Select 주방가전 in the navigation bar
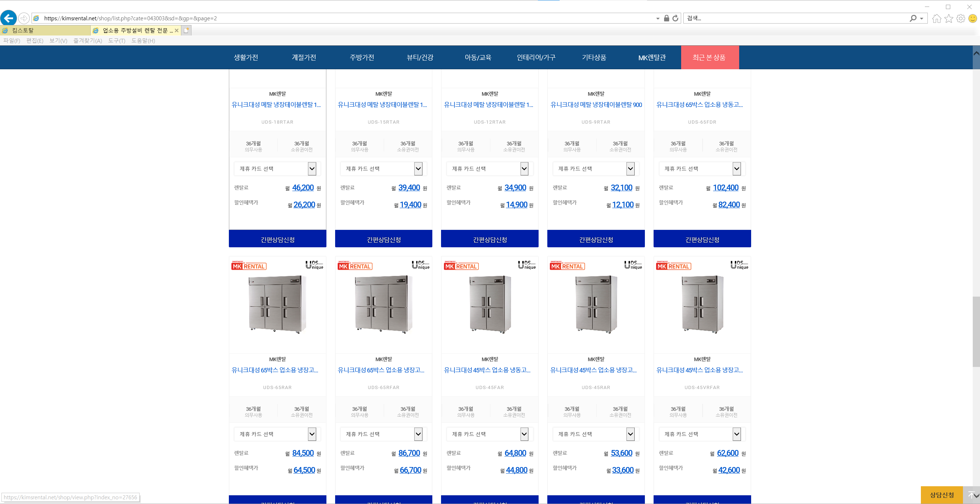Viewport: 980px width, 504px height. pyautogui.click(x=362, y=57)
